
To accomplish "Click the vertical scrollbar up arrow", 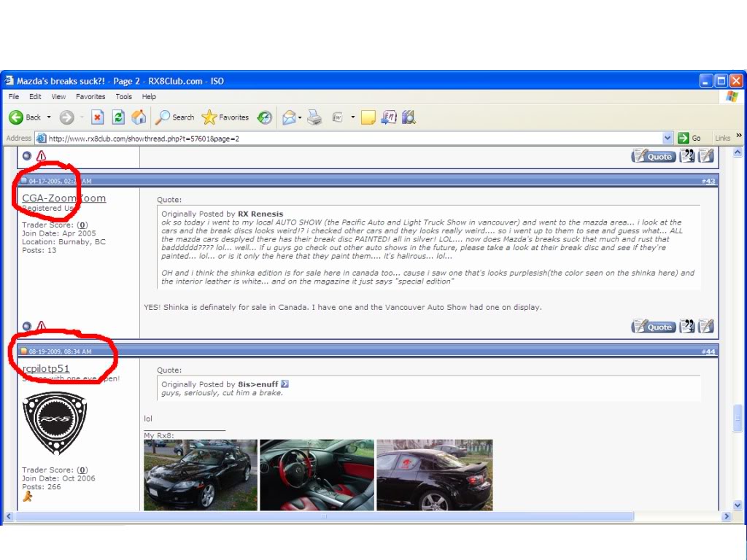I will [738, 152].
